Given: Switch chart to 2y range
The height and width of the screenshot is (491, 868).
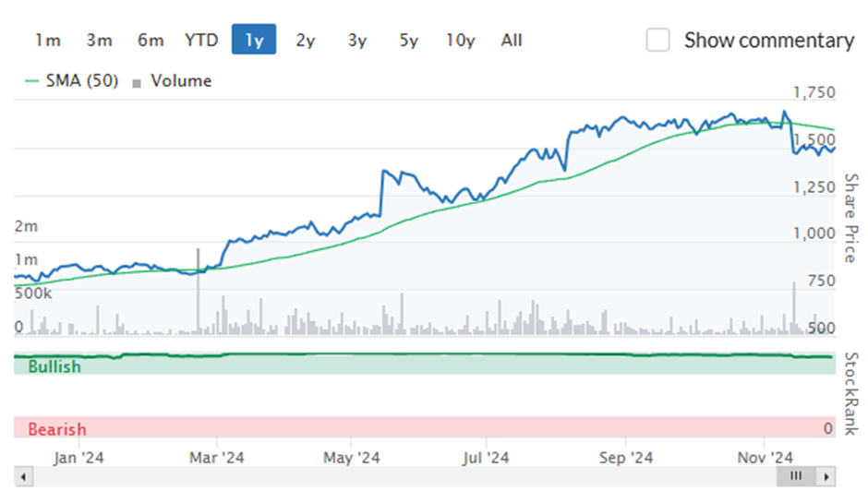Looking at the screenshot, I should [305, 40].
